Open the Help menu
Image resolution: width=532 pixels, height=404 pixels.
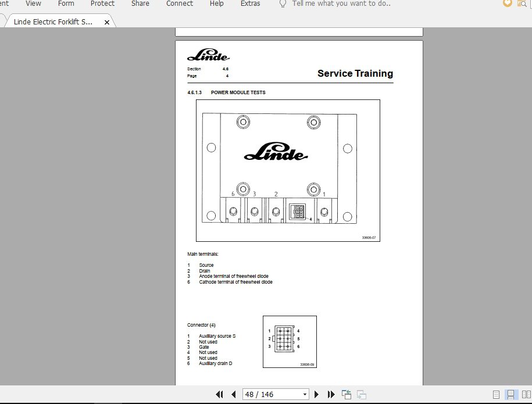point(216,3)
